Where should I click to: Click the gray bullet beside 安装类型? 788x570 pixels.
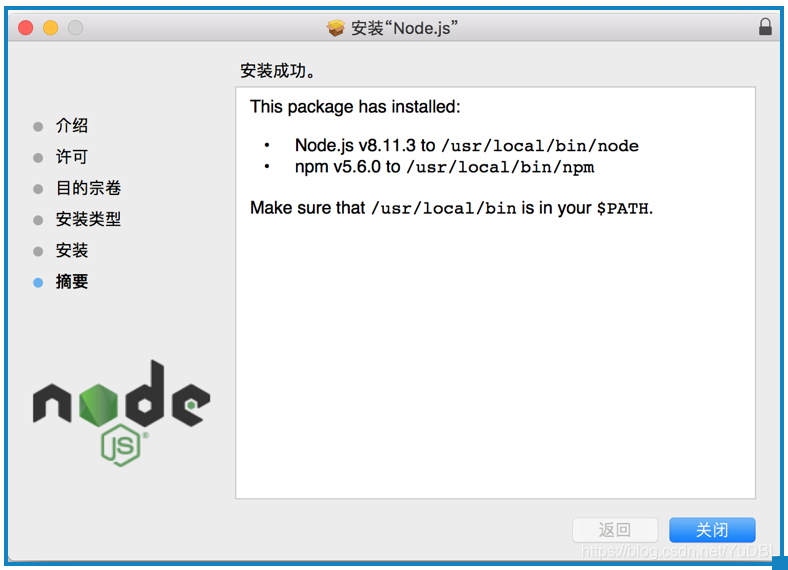click(x=38, y=220)
